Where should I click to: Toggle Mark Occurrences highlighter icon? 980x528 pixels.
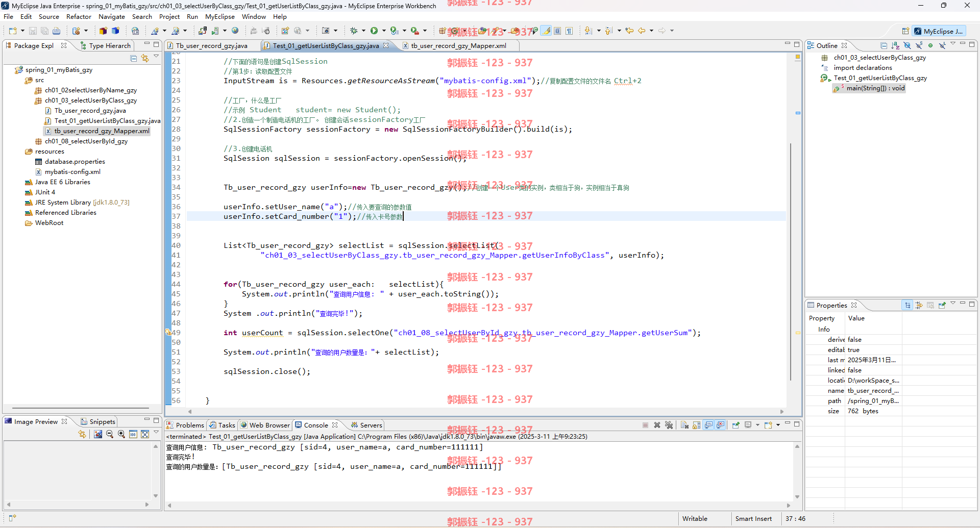546,31
